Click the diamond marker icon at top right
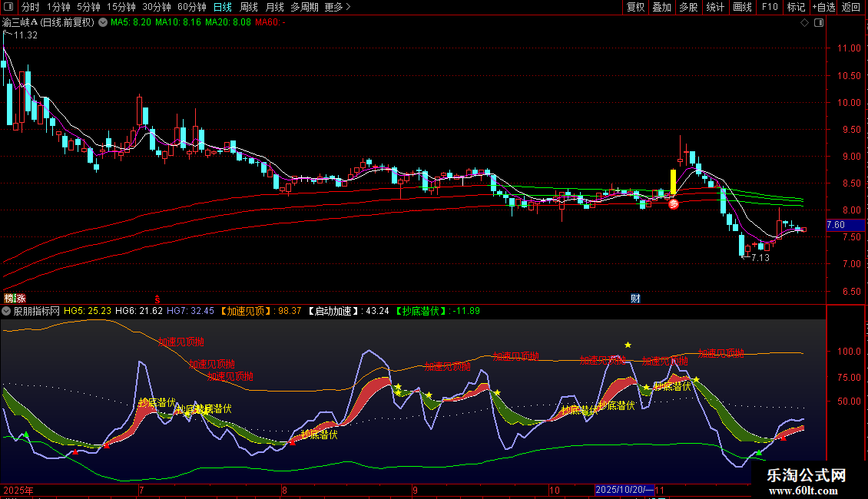This screenshot has width=868, height=499. pyautogui.click(x=804, y=23)
